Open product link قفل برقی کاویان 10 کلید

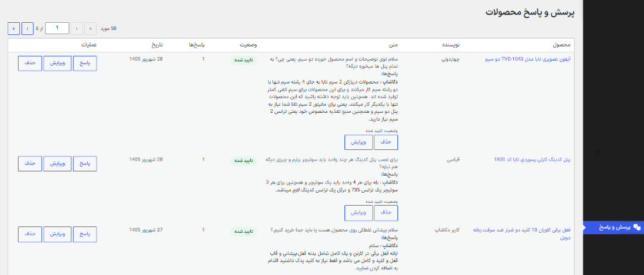[x=522, y=234]
